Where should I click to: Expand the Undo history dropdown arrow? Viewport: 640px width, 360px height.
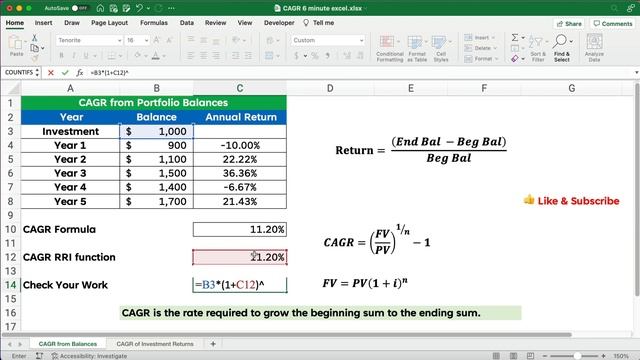148,8
